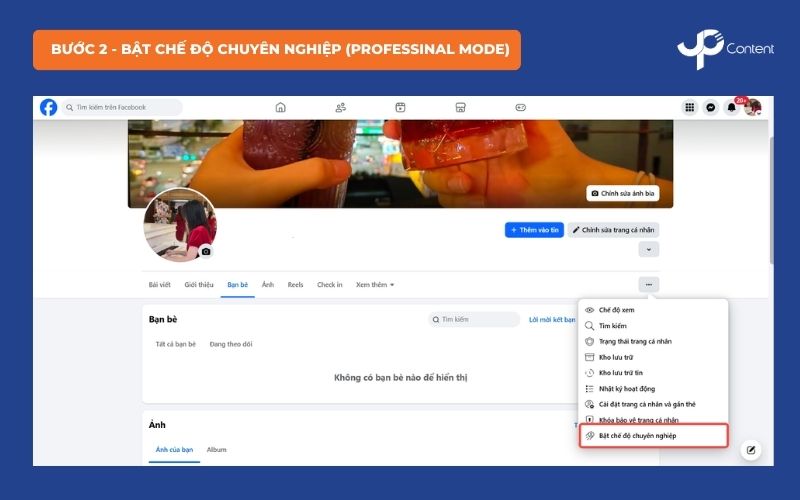The height and width of the screenshot is (500, 800).
Task: Choose Trạng thái trang cá nhân menu item
Action: [653, 342]
